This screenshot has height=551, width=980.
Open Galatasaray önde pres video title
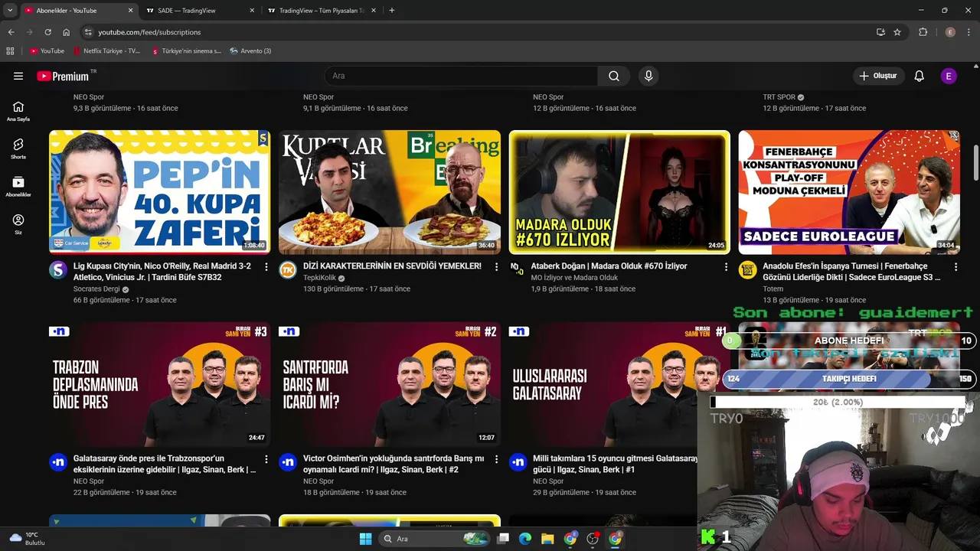tap(164, 464)
